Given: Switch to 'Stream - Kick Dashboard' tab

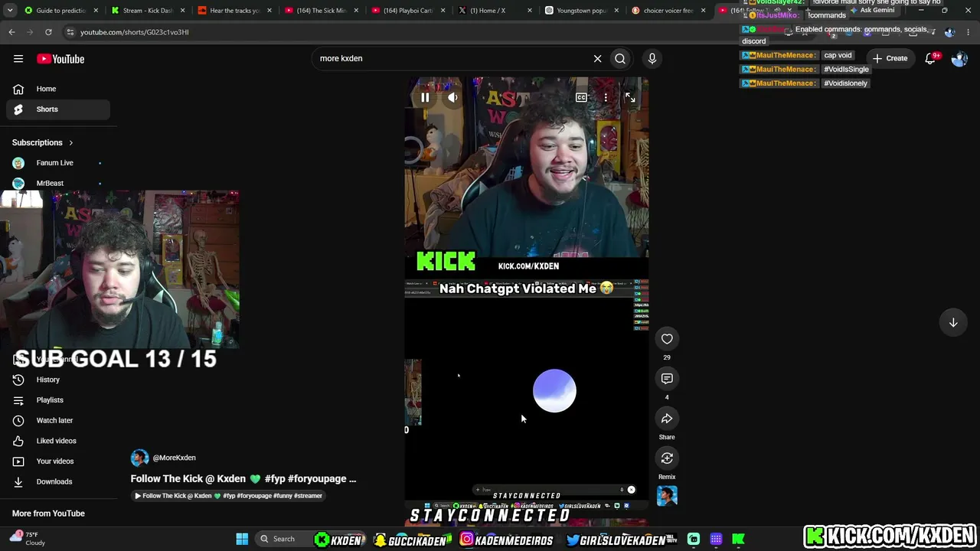Looking at the screenshot, I should click(147, 11).
